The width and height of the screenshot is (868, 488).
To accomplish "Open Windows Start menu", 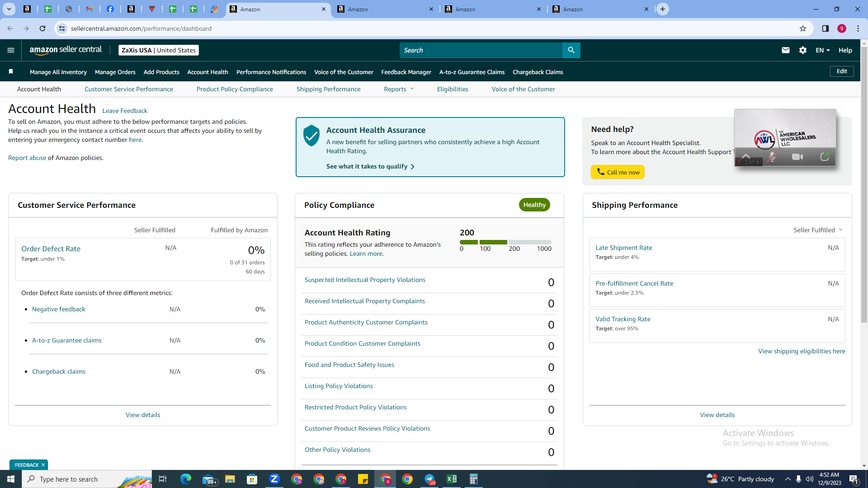I will [x=11, y=479].
